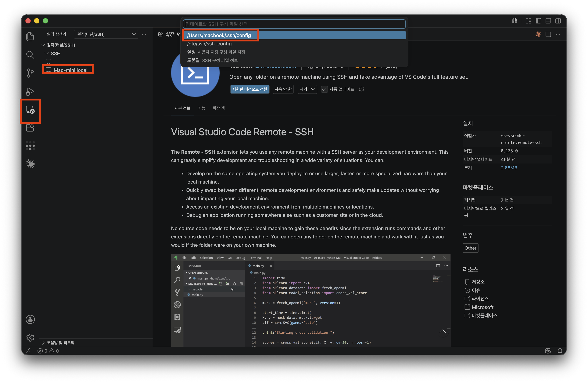Open the Run and Debug view
This screenshot has width=588, height=383.
click(x=30, y=92)
